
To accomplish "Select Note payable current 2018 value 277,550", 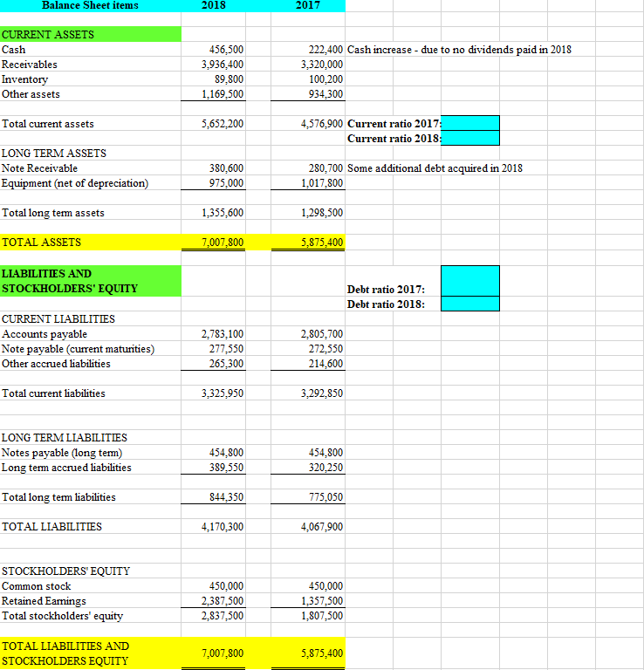I will (x=226, y=349).
